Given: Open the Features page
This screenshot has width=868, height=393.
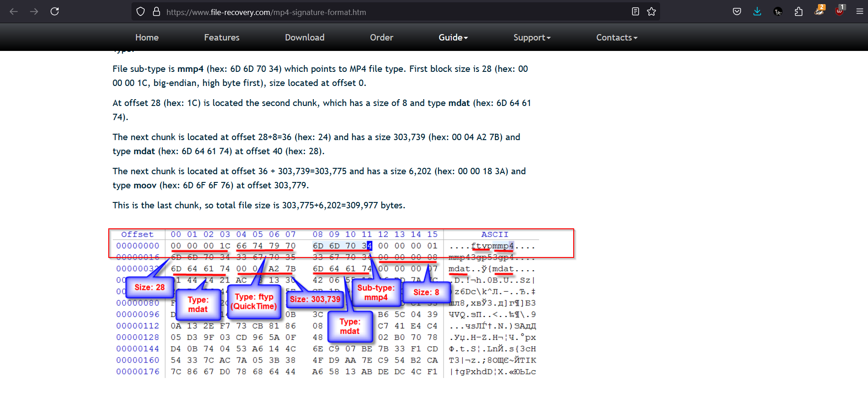Looking at the screenshot, I should pos(222,38).
